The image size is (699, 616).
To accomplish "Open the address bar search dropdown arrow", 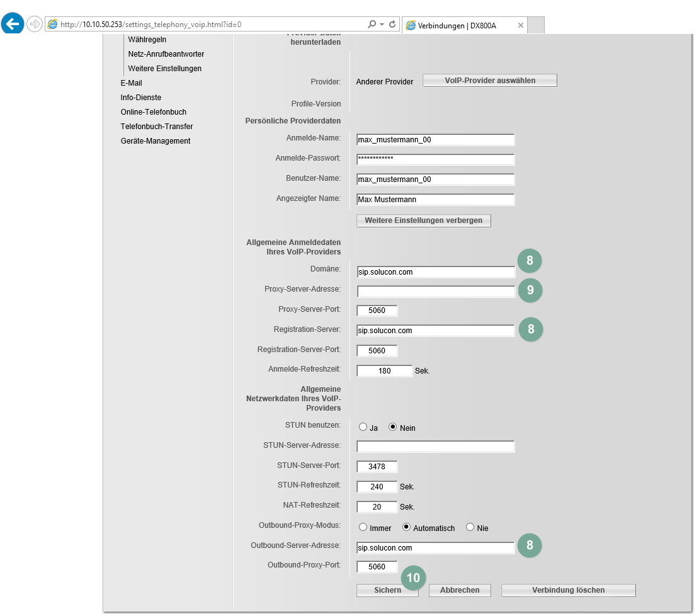I will tap(382, 25).
